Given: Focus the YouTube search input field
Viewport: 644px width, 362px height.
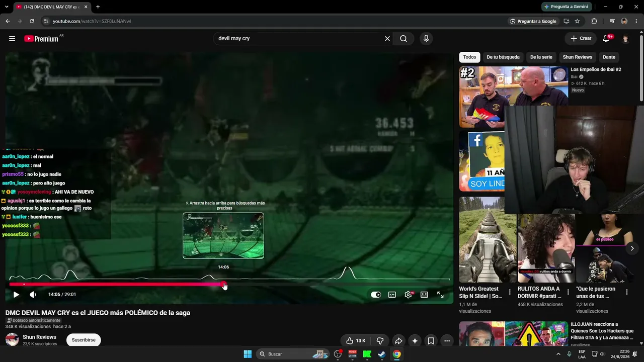Looking at the screenshot, I should pos(299,39).
